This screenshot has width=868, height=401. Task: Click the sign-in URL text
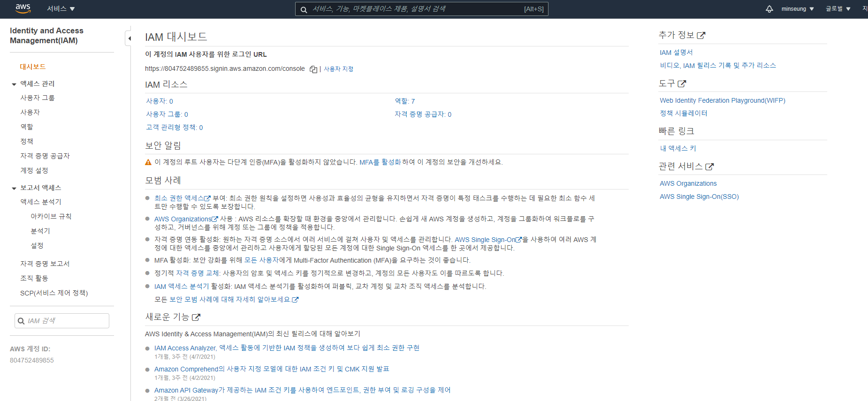click(x=225, y=69)
